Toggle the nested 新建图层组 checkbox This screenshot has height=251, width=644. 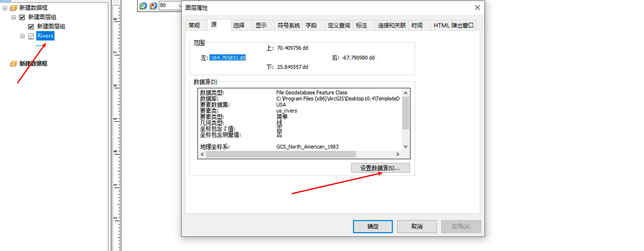click(31, 26)
